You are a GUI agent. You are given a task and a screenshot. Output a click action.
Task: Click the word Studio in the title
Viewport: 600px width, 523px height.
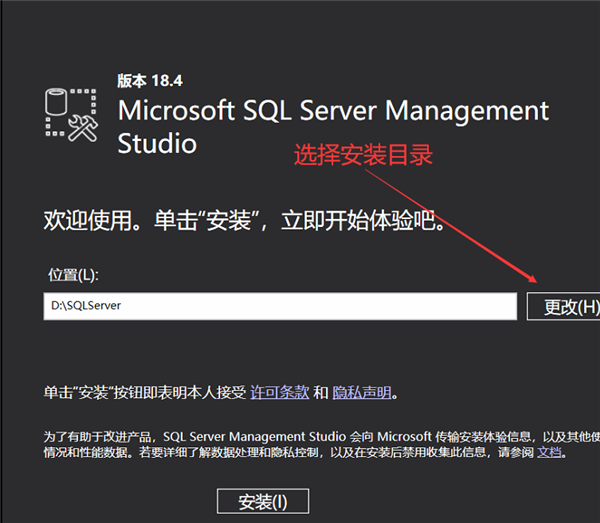[157, 143]
